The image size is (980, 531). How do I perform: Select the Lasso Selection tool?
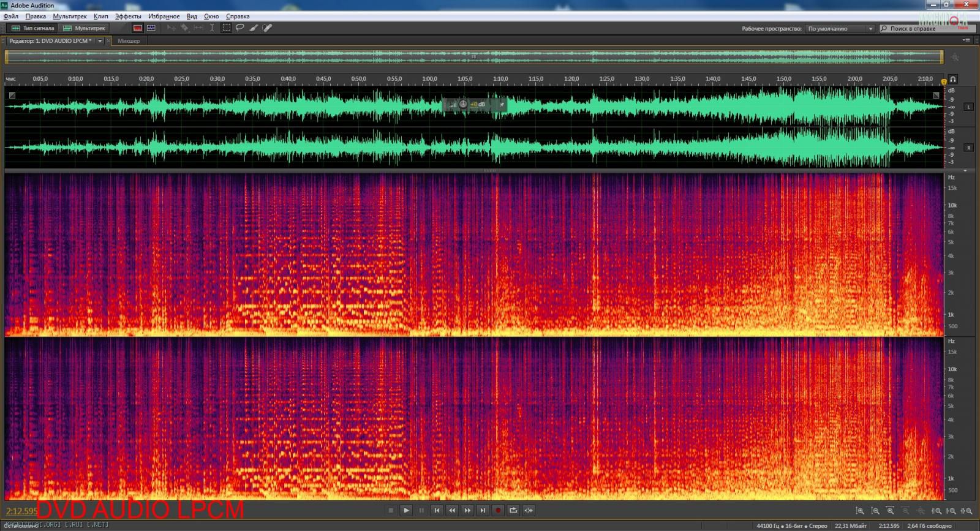point(240,28)
